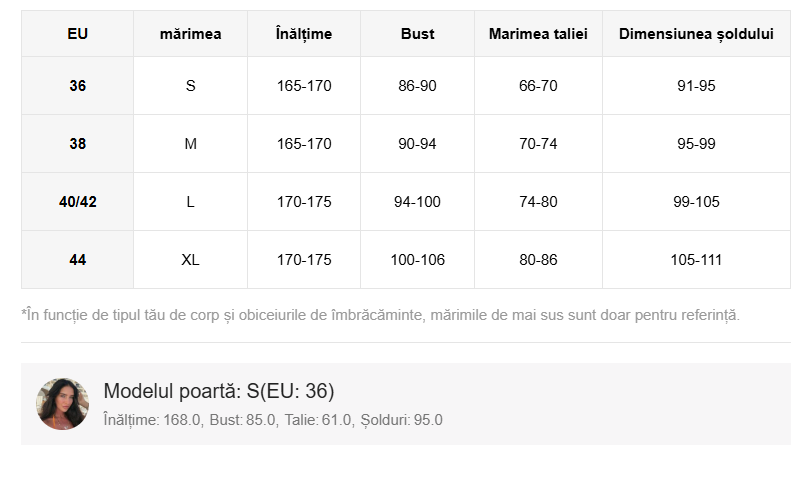The width and height of the screenshot is (811, 483).
Task: Click the Înălțime column header
Action: (304, 34)
